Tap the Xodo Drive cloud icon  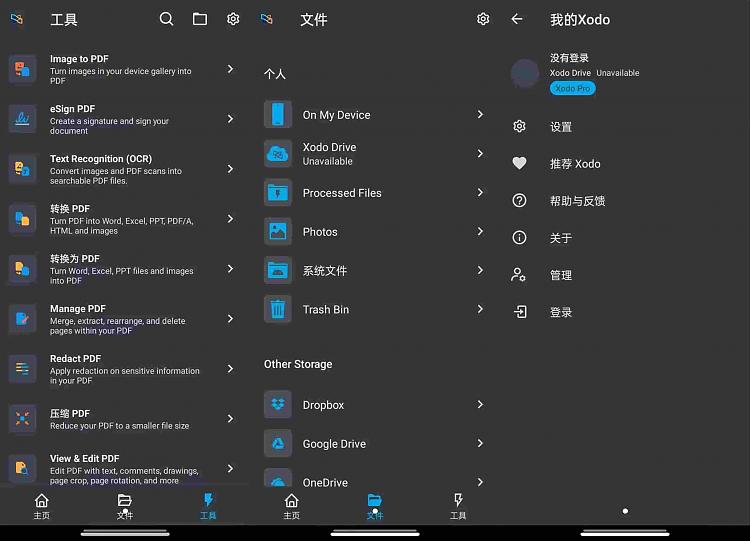[x=278, y=154]
